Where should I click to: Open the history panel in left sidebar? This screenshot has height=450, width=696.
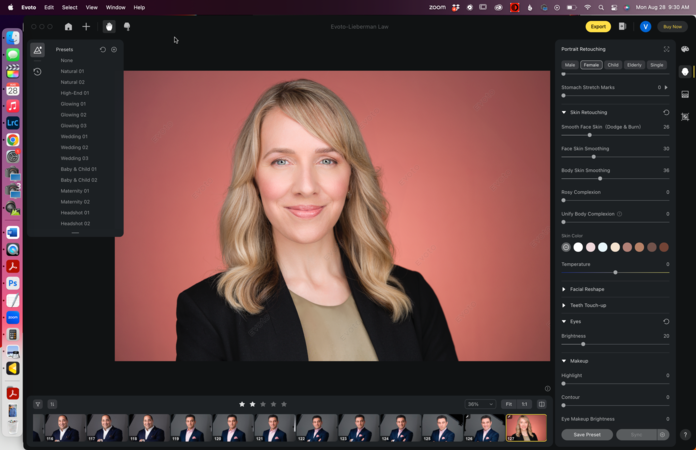(37, 72)
